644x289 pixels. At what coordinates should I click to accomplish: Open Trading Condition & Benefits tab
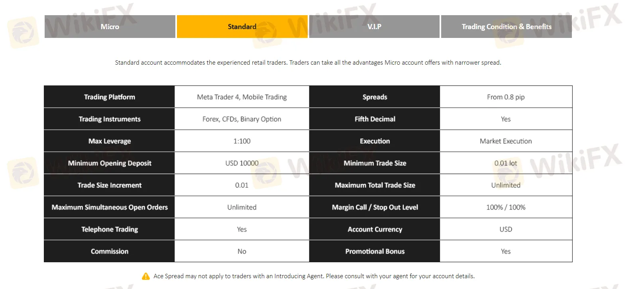pyautogui.click(x=506, y=27)
